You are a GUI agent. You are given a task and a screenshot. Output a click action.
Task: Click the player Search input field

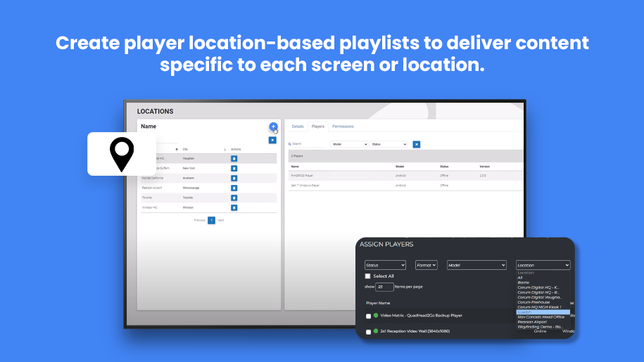point(308,144)
